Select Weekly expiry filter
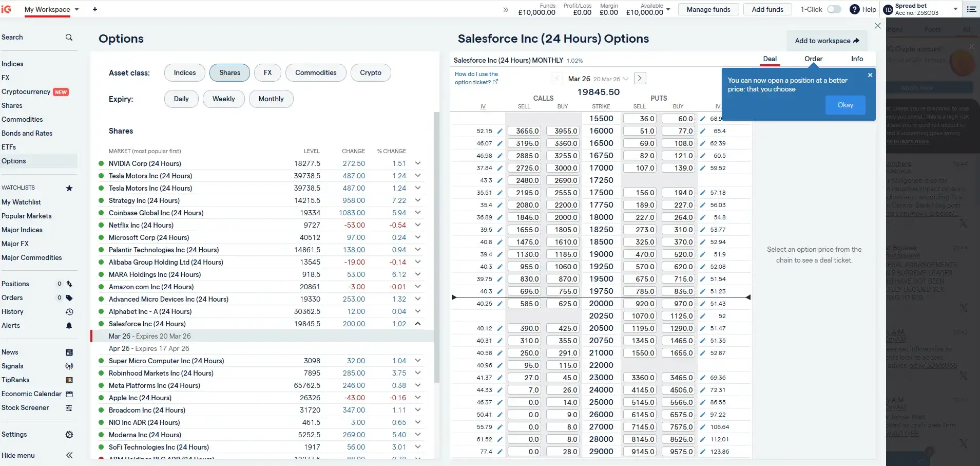980x466 pixels. (x=224, y=99)
